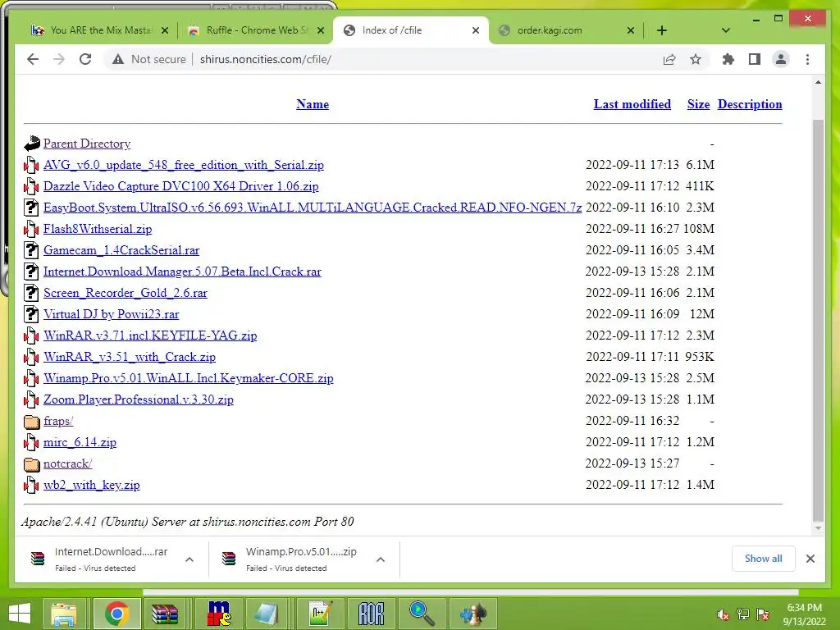Viewport: 840px width, 630px height.
Task: Open the Not secure site info warning
Action: (x=149, y=59)
